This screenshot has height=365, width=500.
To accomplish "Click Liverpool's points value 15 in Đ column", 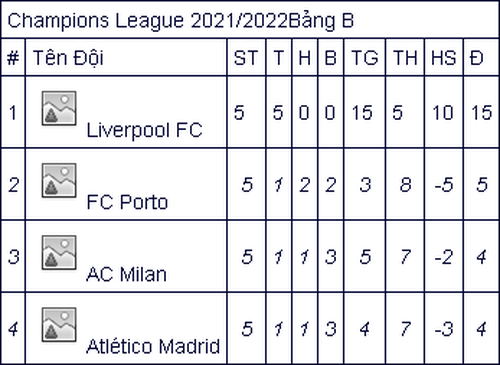I will point(481,112).
